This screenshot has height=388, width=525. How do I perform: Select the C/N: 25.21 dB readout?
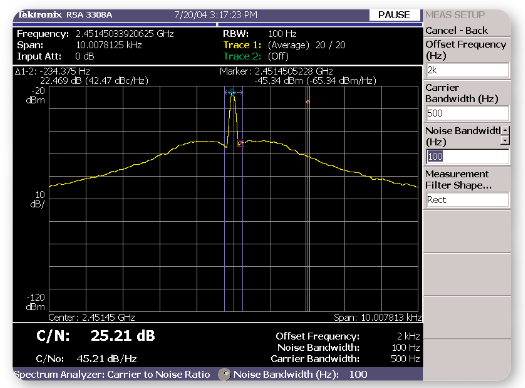click(x=96, y=336)
